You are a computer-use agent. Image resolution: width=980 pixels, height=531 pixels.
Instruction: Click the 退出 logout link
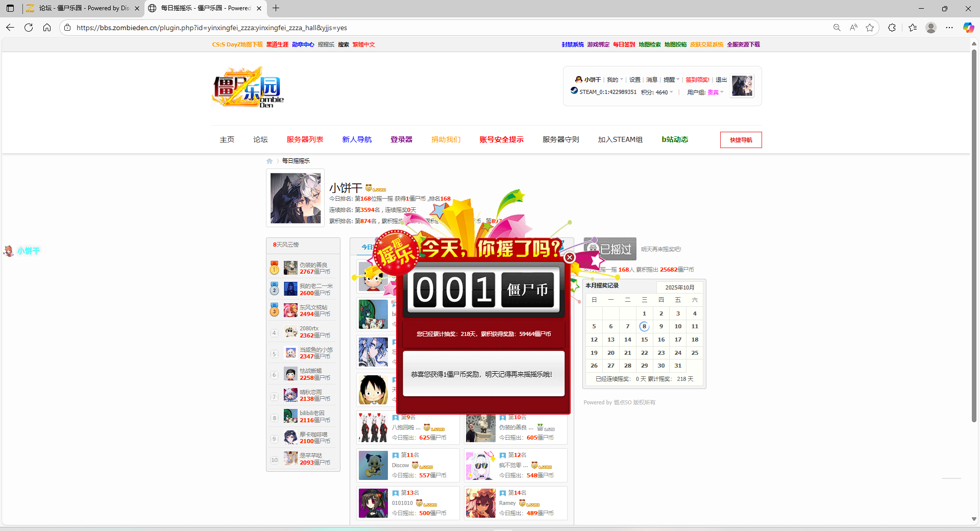tap(721, 80)
